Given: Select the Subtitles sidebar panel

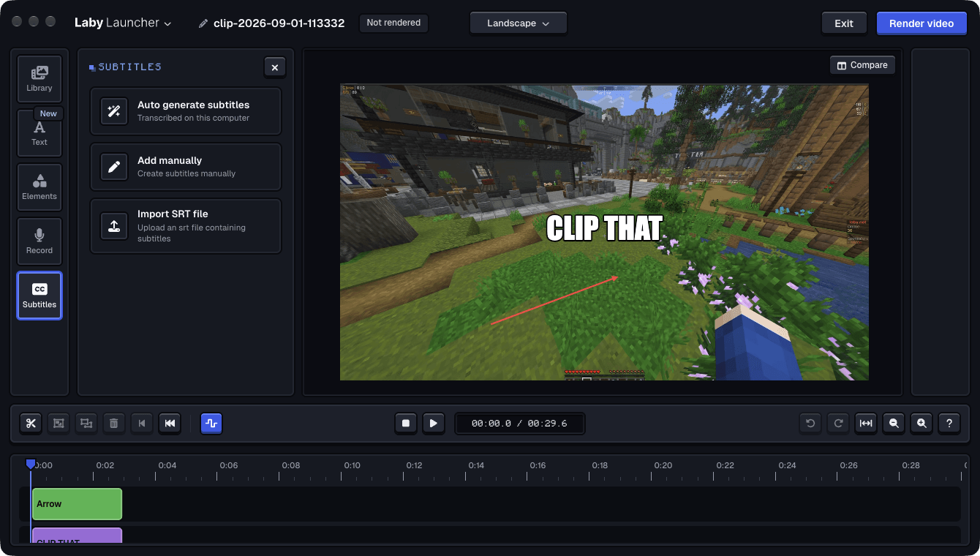Looking at the screenshot, I should [39, 296].
